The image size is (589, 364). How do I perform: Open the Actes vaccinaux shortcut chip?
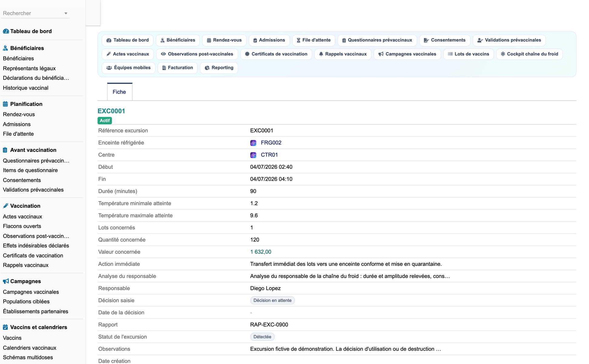[x=128, y=54]
